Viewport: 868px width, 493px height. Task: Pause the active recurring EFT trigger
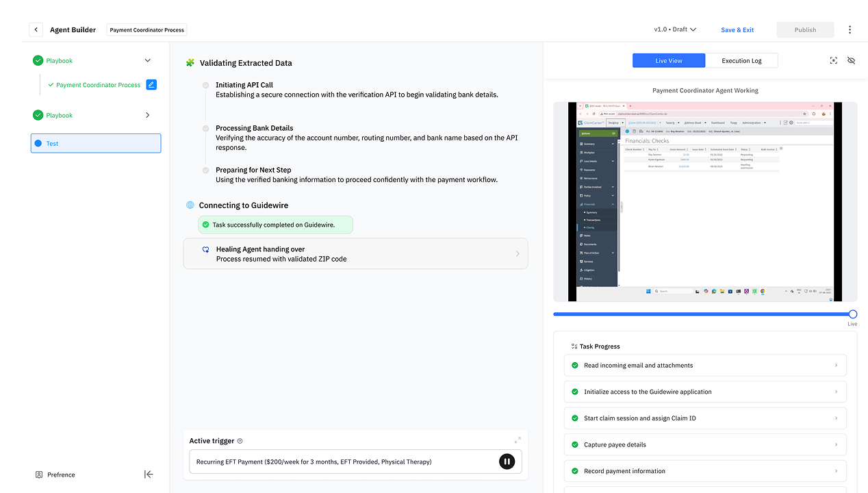tap(507, 462)
